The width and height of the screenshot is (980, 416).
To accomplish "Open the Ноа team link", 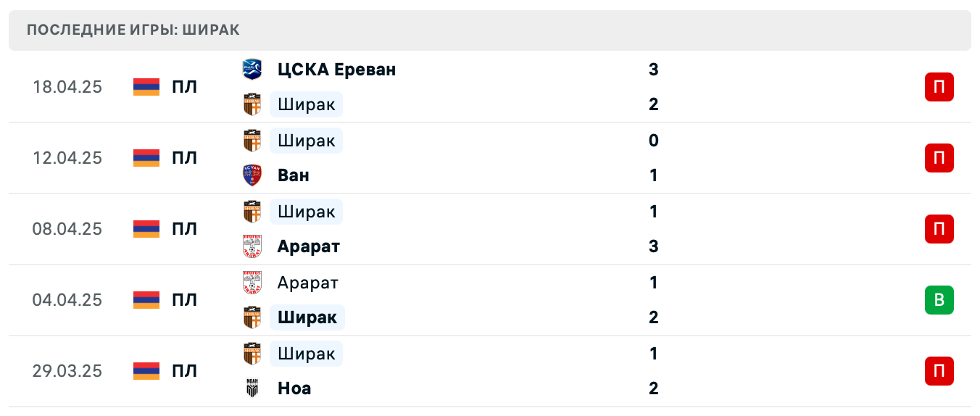I will click(x=294, y=388).
